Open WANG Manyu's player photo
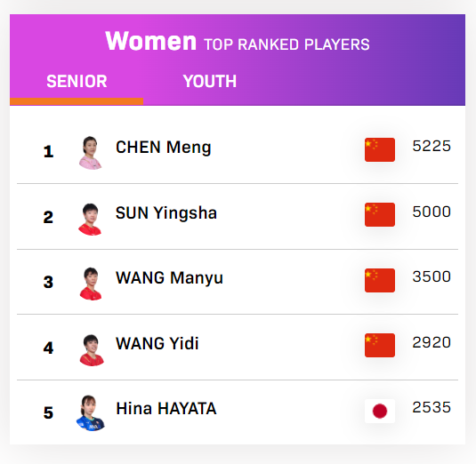The height and width of the screenshot is (464, 476). coord(91,284)
